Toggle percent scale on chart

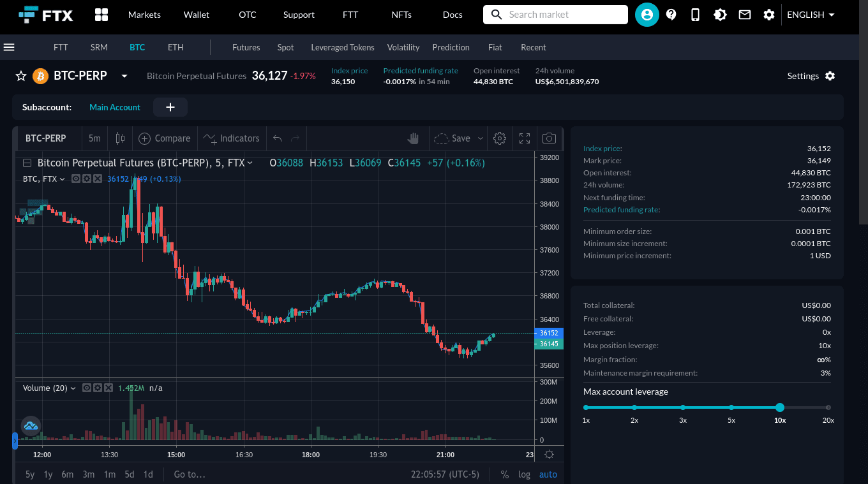click(504, 474)
